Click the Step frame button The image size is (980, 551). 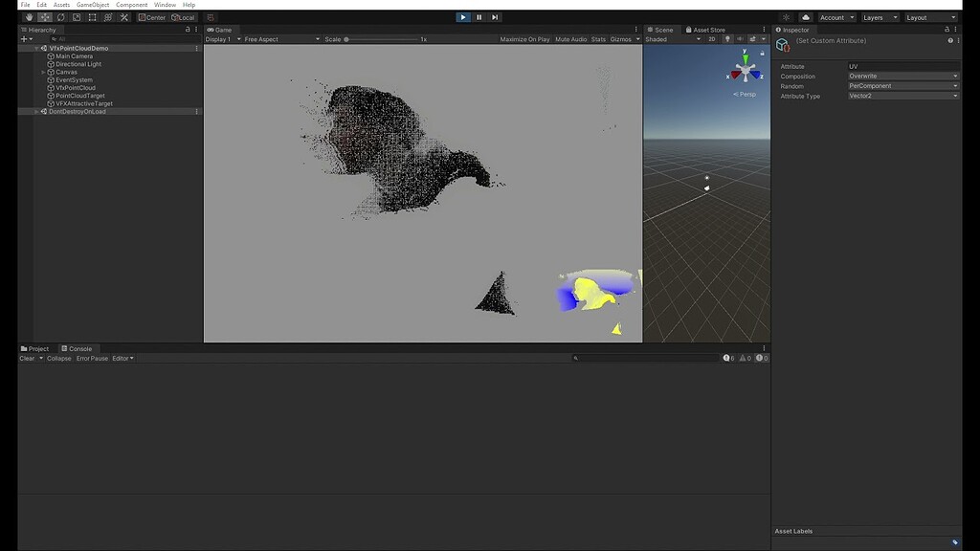tap(495, 16)
